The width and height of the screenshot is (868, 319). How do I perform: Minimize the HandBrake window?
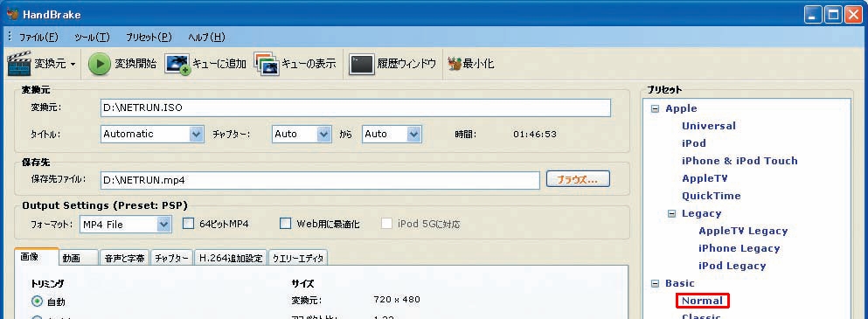(x=813, y=14)
